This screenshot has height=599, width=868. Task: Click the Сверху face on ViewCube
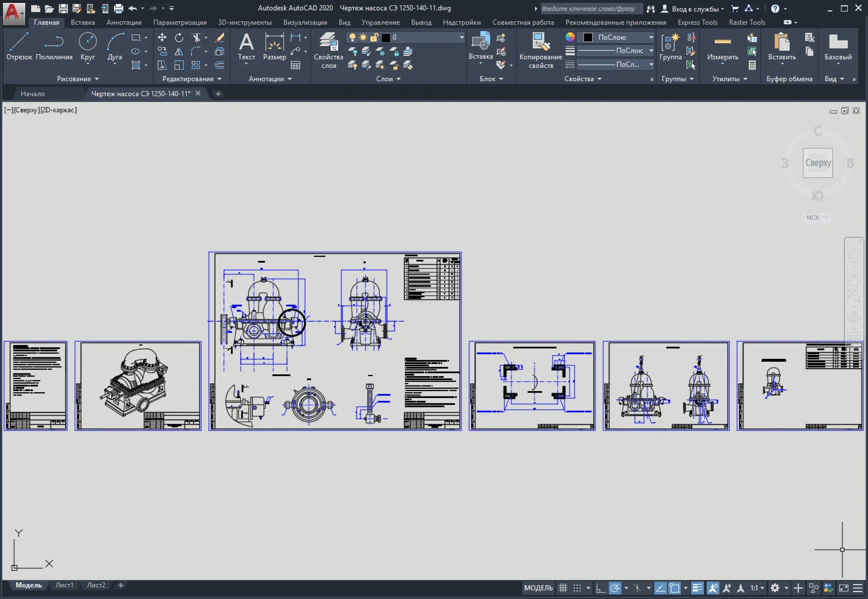[x=818, y=163]
